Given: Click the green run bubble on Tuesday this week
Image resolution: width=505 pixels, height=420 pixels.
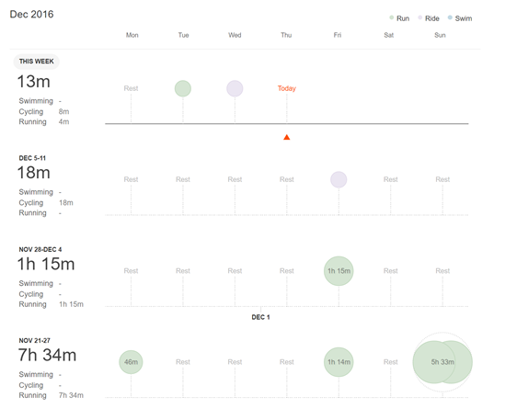Looking at the screenshot, I should [x=183, y=88].
